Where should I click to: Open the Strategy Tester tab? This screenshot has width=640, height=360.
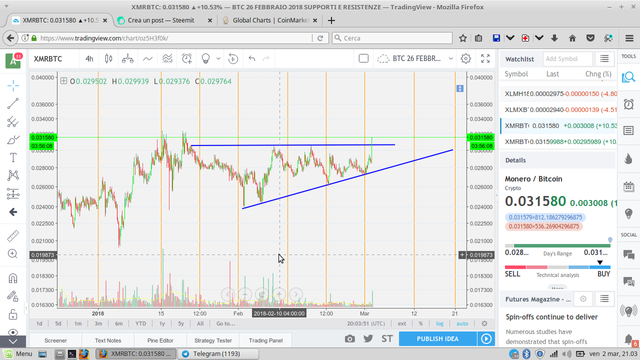click(213, 340)
